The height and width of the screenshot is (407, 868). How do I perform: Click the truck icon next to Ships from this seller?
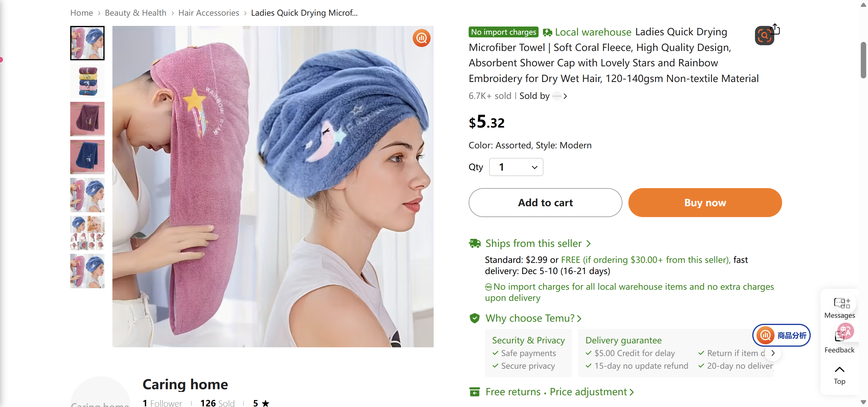(x=475, y=243)
